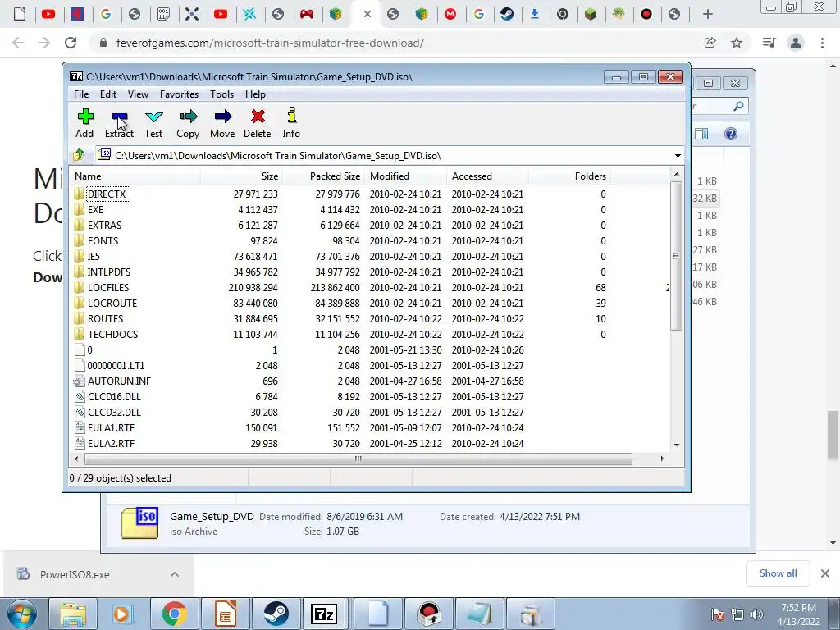Click the up-one-level folder icon
Viewport: 840px width, 630px height.
[x=79, y=155]
